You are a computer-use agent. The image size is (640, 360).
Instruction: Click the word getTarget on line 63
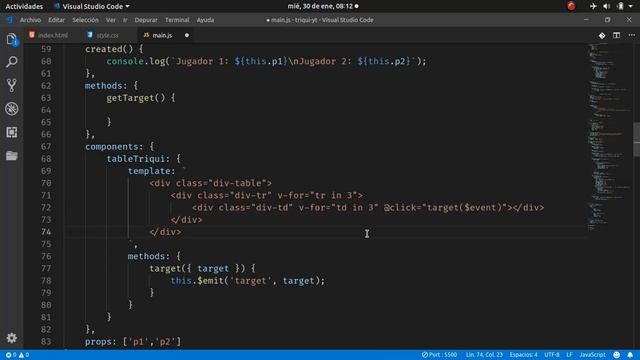[x=130, y=98]
